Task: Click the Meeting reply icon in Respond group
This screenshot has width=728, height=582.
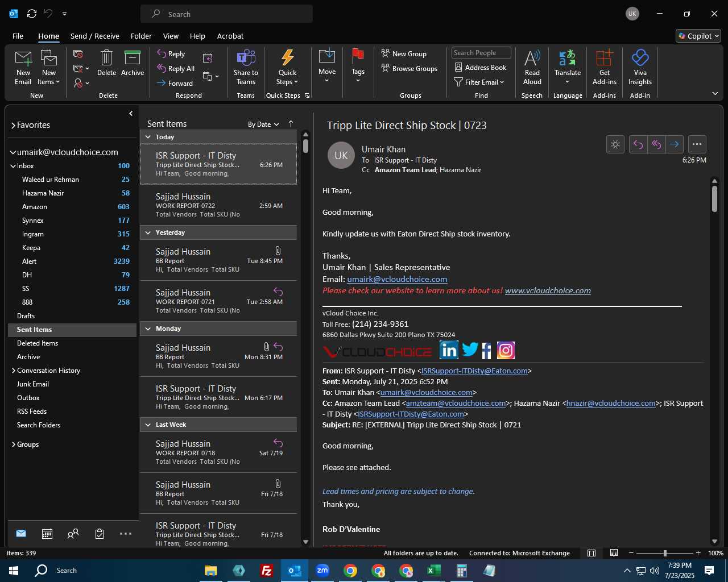Action: tap(208, 58)
